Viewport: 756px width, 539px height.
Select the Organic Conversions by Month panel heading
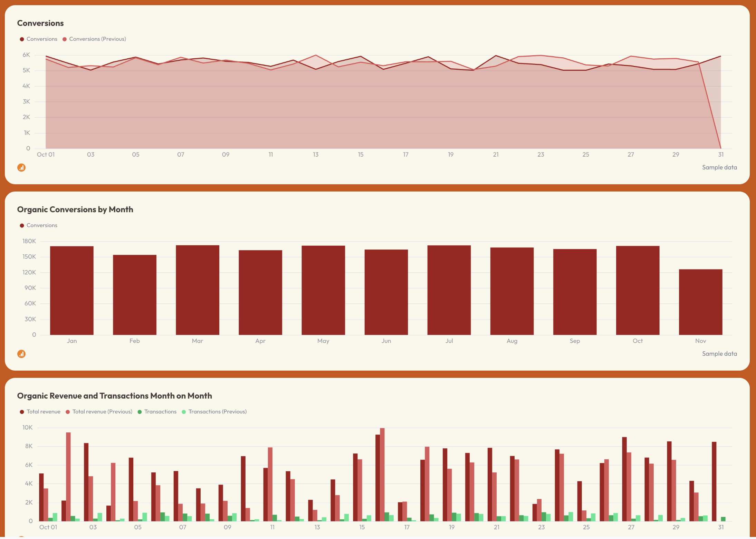pos(75,209)
